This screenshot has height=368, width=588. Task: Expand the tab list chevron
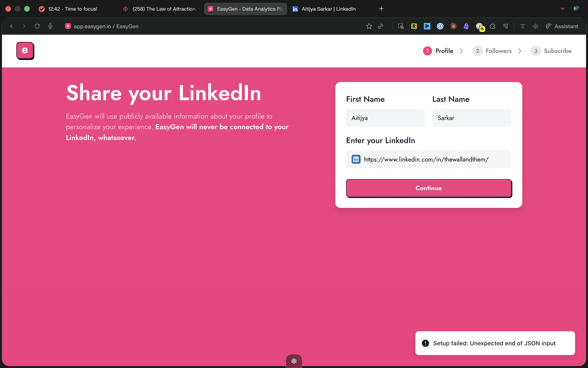click(x=562, y=9)
